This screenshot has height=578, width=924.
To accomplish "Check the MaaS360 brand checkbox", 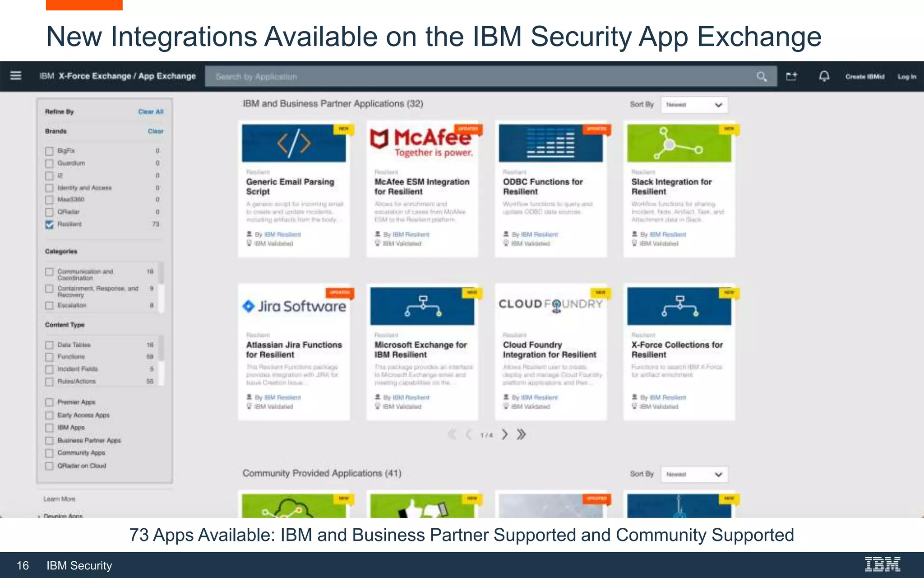I will pos(49,200).
